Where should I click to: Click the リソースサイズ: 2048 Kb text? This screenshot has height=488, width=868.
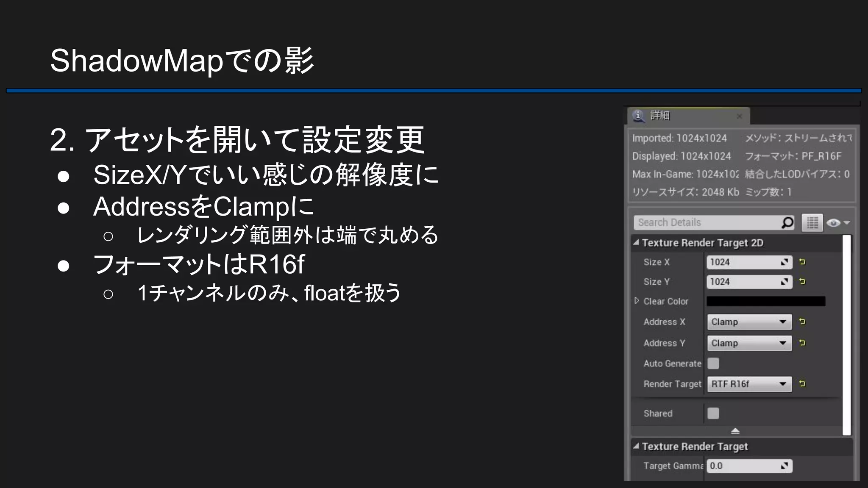[x=685, y=192]
